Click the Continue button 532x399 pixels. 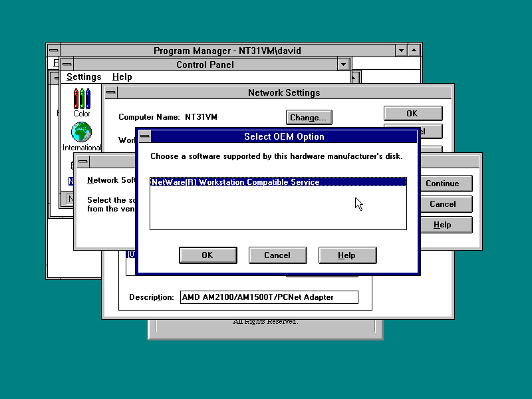click(446, 184)
